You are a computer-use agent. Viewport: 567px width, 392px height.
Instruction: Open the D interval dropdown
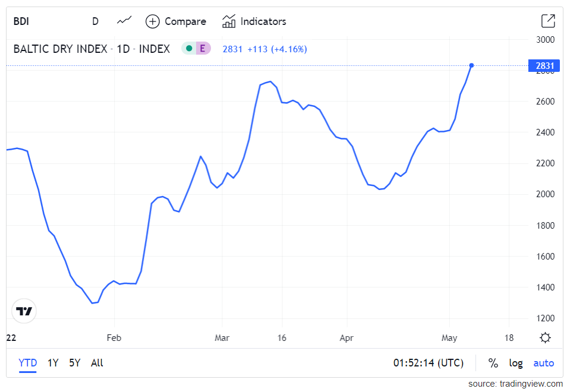(95, 21)
